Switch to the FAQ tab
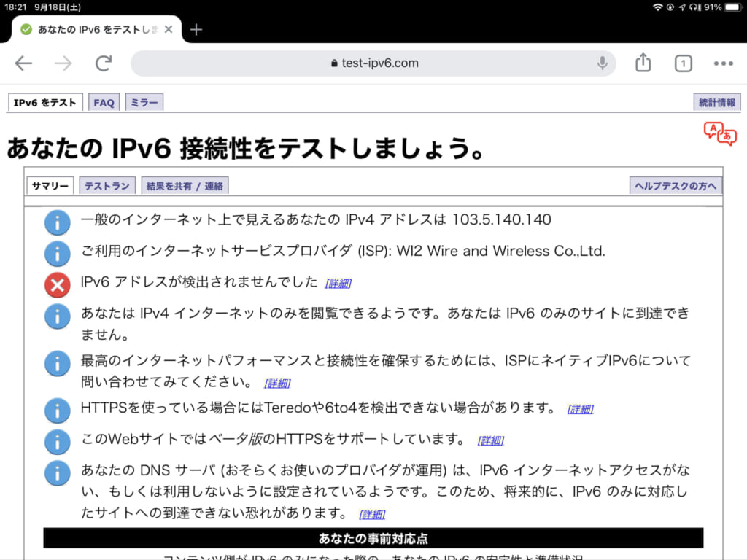747x560 pixels. [104, 103]
